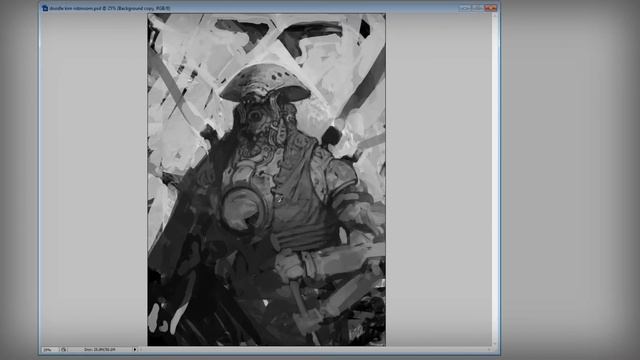The height and width of the screenshot is (360, 640).
Task: Click the horizontal scrollbar of the document window
Action: (315, 350)
